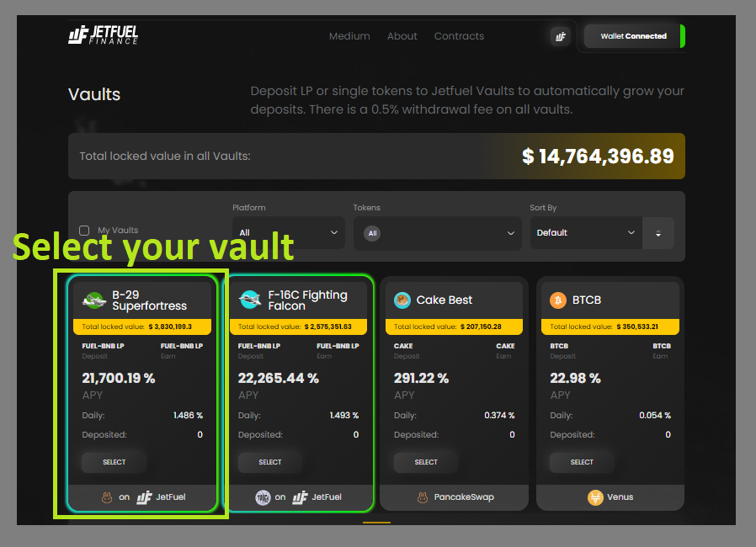Click the PancakeSwap bunny icon under Cake Best

point(423,497)
